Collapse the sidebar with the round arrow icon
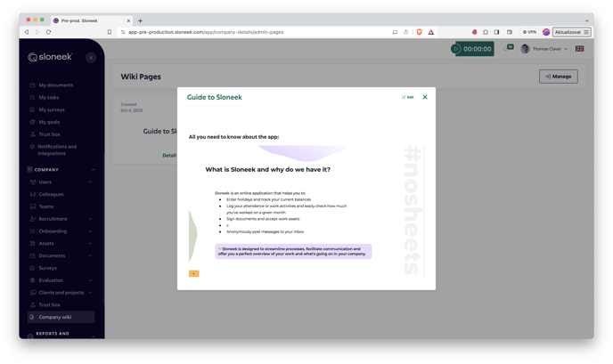Screen dimensions: 613x364 (x=91, y=57)
